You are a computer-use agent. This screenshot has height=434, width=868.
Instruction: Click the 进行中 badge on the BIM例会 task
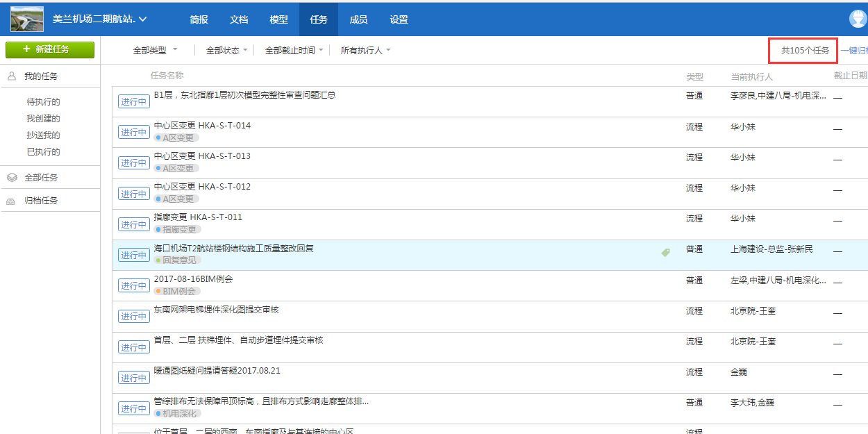[x=133, y=285]
